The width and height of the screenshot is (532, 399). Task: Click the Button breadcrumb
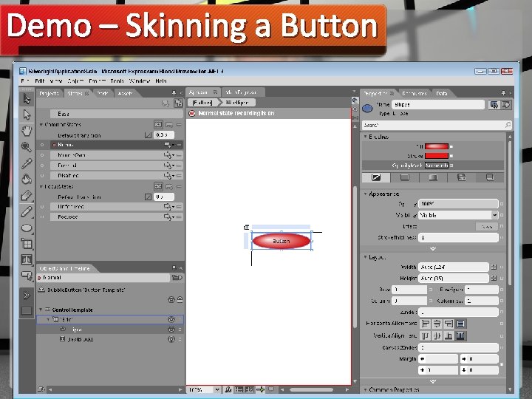(x=202, y=103)
